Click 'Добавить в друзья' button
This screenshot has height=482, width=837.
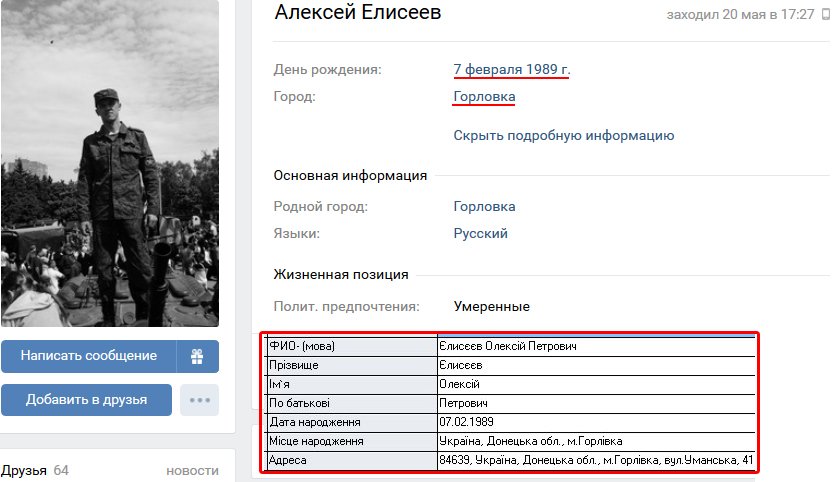[86, 400]
